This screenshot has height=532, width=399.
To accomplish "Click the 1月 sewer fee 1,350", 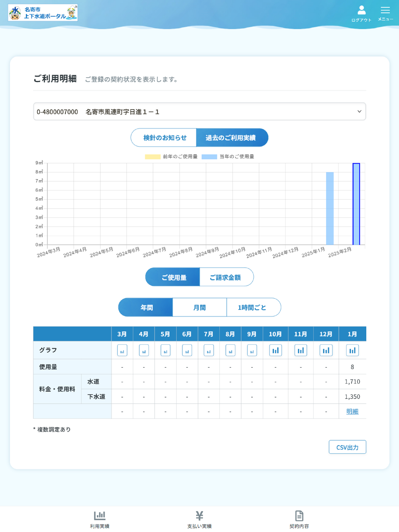I will point(352,397).
